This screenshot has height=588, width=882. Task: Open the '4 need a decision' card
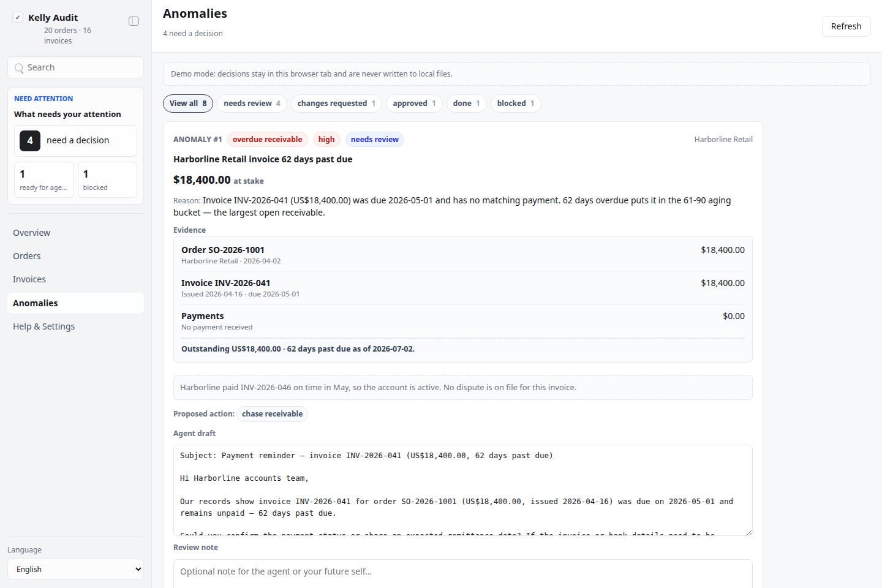tap(75, 141)
